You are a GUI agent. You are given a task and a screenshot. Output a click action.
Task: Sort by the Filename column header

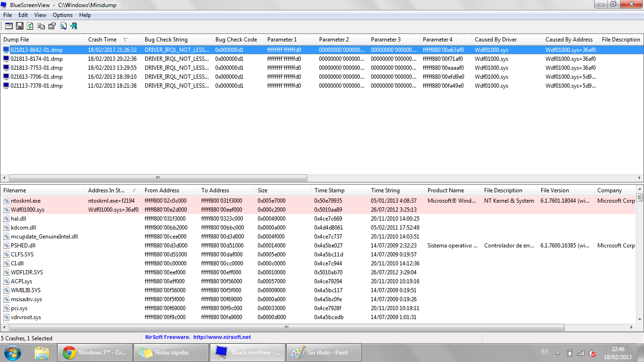pos(42,190)
